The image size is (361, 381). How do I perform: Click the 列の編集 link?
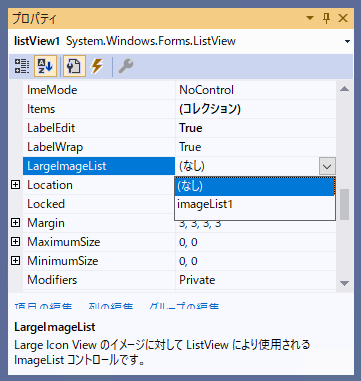pyautogui.click(x=111, y=306)
